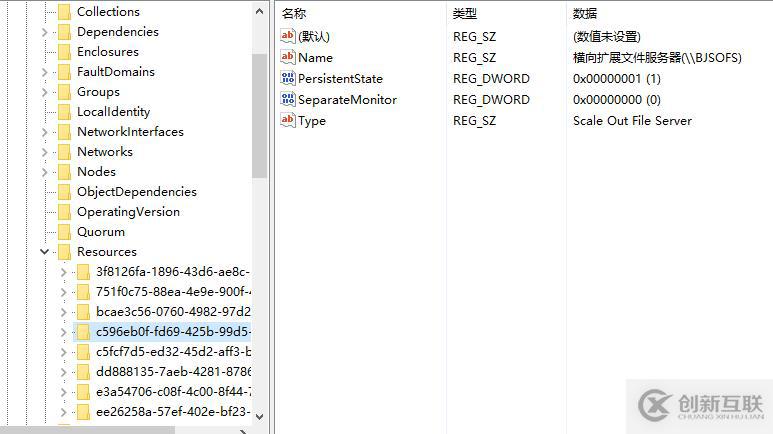773x434 pixels.
Task: Expand the NetworkInterfaces tree node
Action: coord(45,132)
